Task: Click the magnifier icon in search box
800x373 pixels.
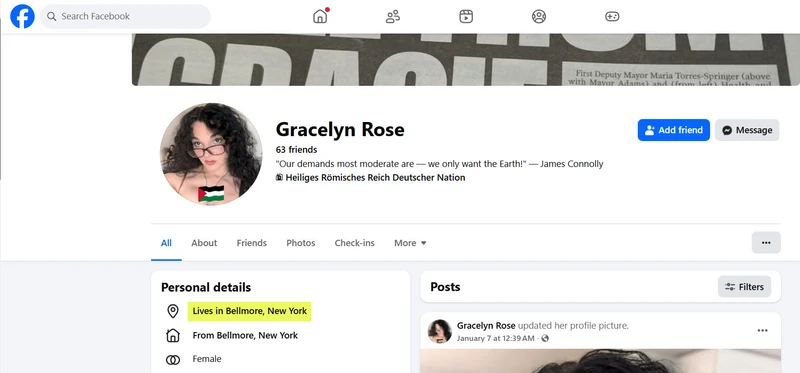Action: click(52, 16)
